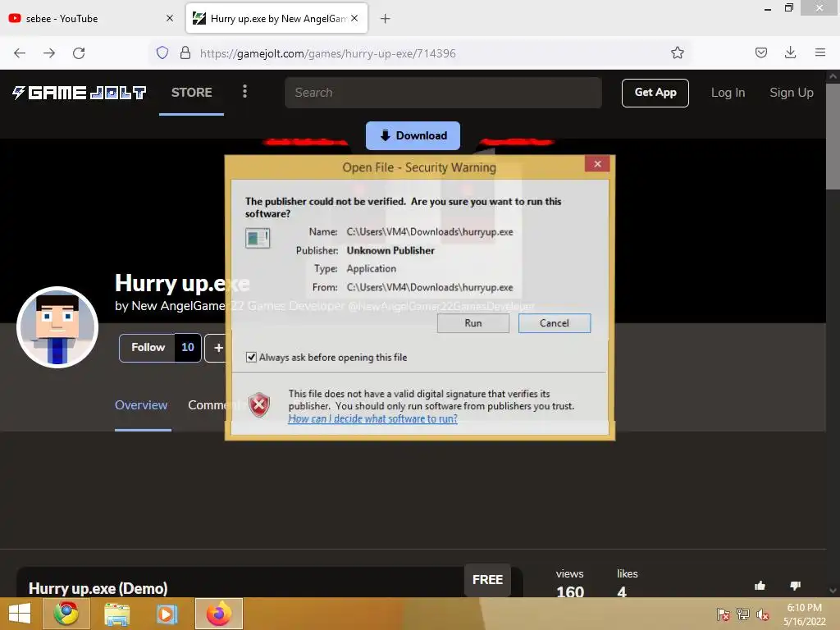Dislike the game with thumbs down
840x630 pixels.
(x=795, y=586)
